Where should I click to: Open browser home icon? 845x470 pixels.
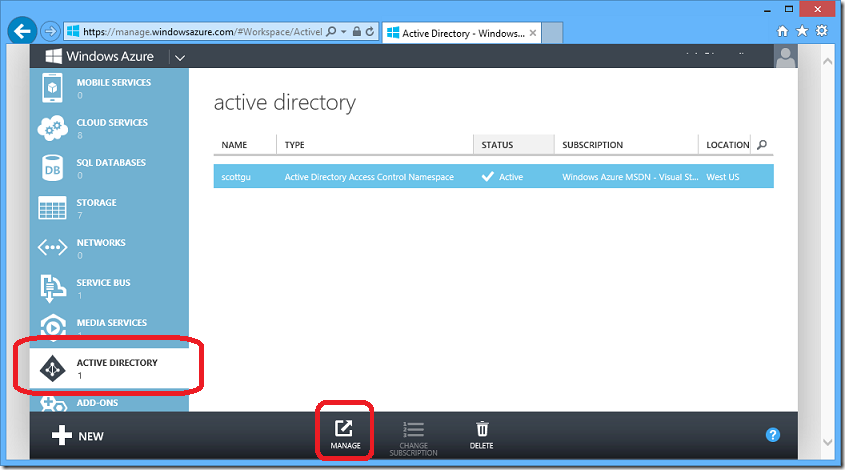coord(782,31)
